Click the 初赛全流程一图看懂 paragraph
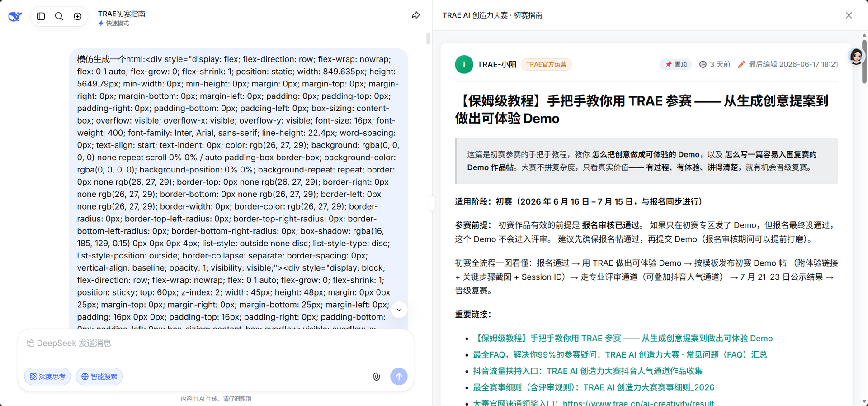The height and width of the screenshot is (406, 868). 646,277
